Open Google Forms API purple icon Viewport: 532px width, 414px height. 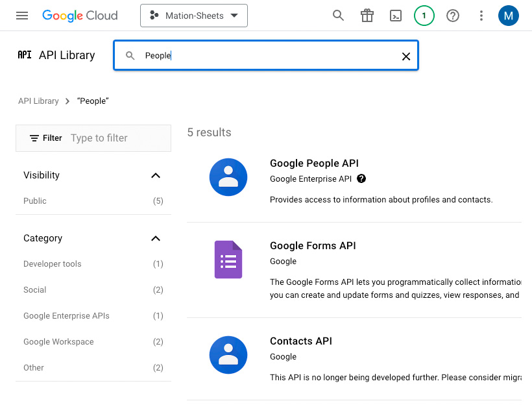[x=228, y=260]
